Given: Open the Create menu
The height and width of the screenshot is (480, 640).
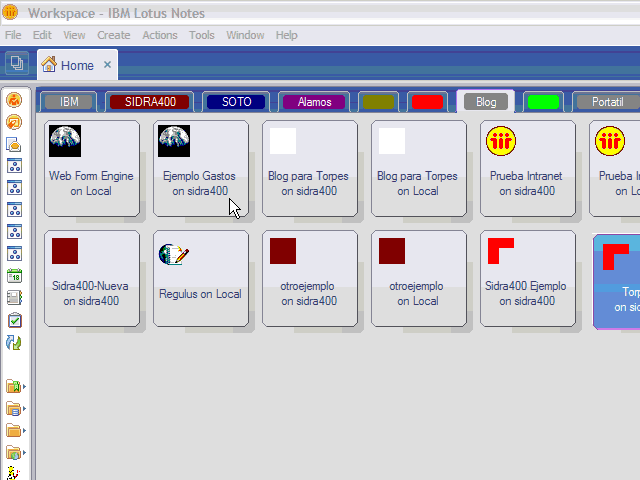Looking at the screenshot, I should click(x=113, y=35).
